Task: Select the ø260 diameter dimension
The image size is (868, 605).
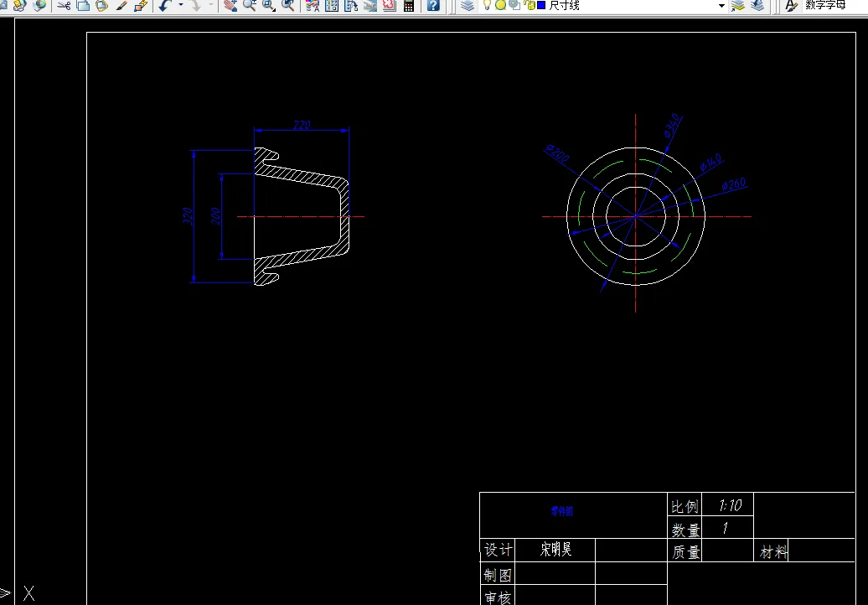Action: point(735,184)
